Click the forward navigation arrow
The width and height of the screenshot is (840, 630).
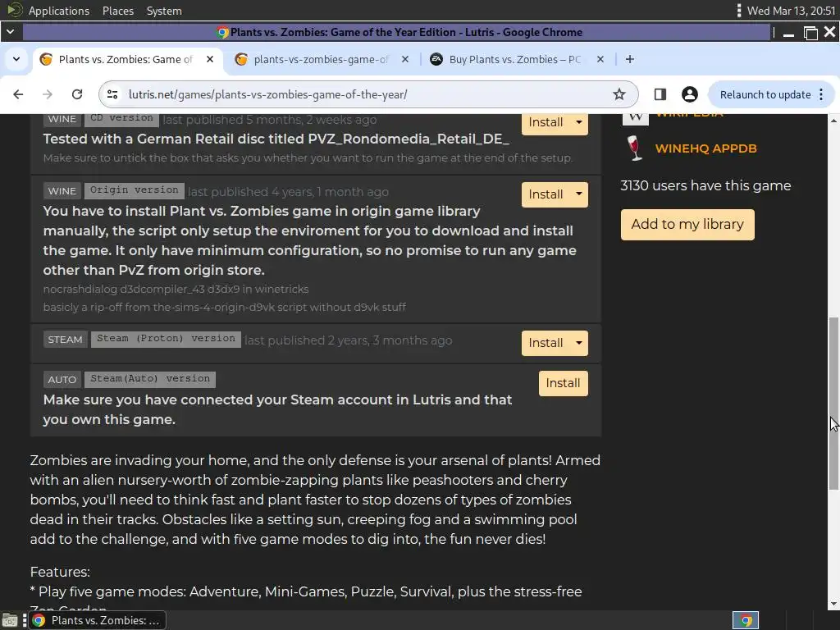(x=48, y=95)
